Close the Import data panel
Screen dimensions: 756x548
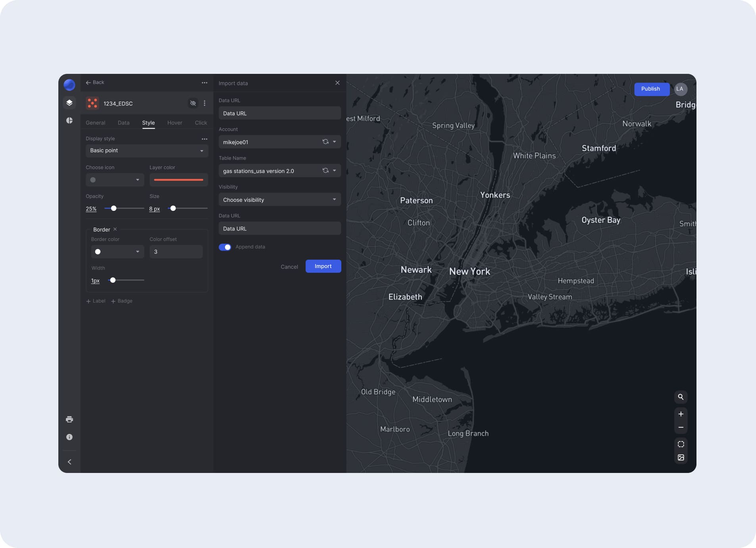point(337,83)
